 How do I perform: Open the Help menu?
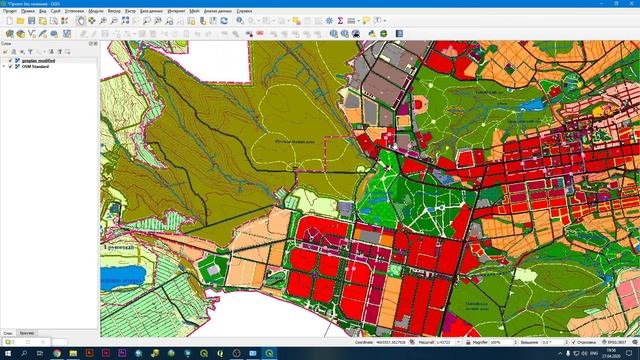pyautogui.click(x=244, y=11)
